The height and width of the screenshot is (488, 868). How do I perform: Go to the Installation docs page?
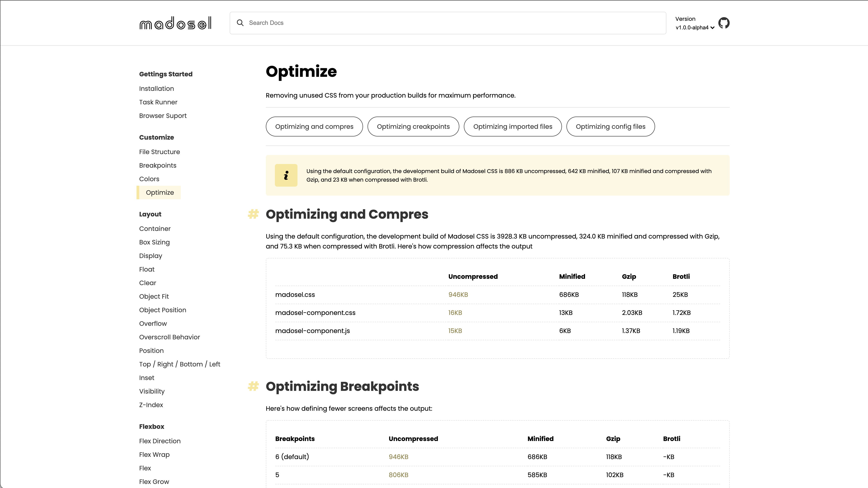click(x=156, y=89)
